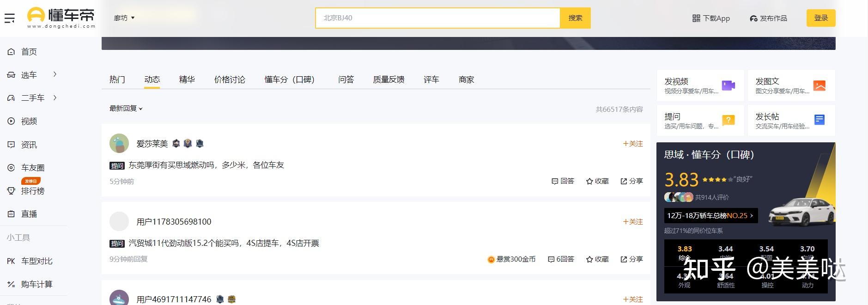Switch to the 质量反馈 tab

(389, 79)
